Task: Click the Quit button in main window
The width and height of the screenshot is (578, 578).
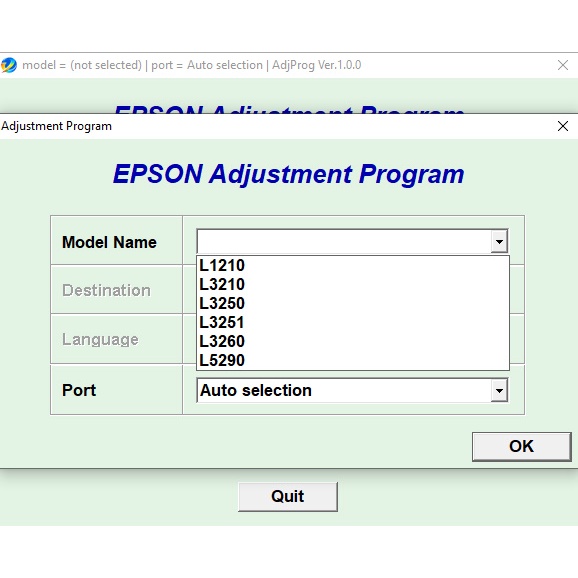Action: [x=288, y=496]
